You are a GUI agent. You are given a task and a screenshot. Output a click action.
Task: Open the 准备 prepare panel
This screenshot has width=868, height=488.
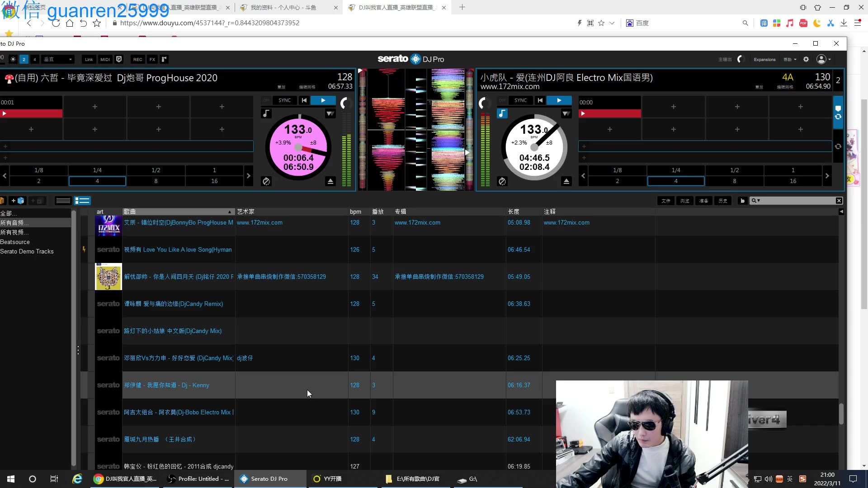pyautogui.click(x=704, y=201)
